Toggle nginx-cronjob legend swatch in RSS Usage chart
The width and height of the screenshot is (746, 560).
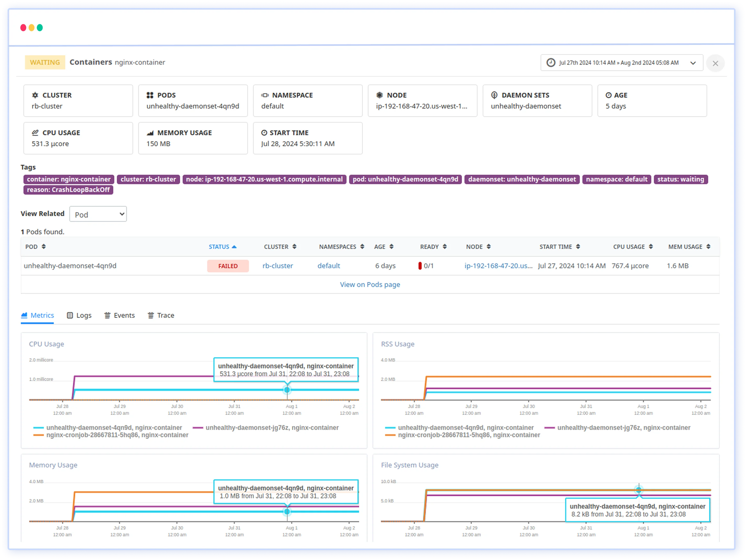(390, 435)
